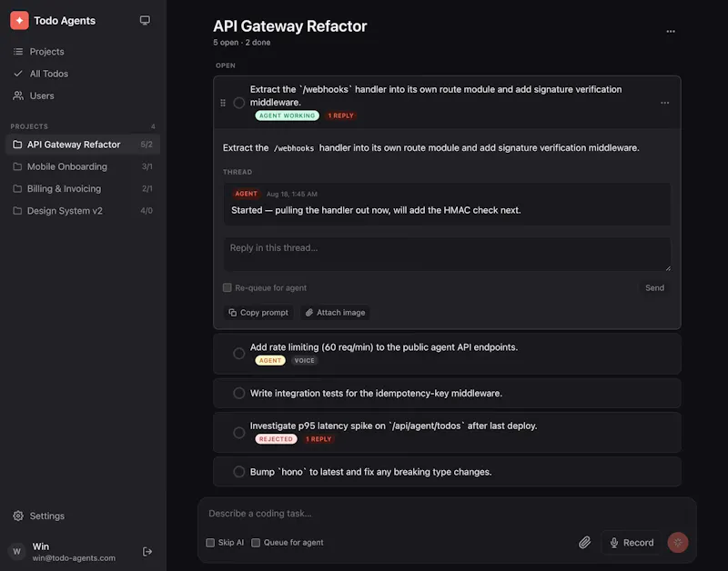Select the Billing & Invoicing project

coord(83,189)
